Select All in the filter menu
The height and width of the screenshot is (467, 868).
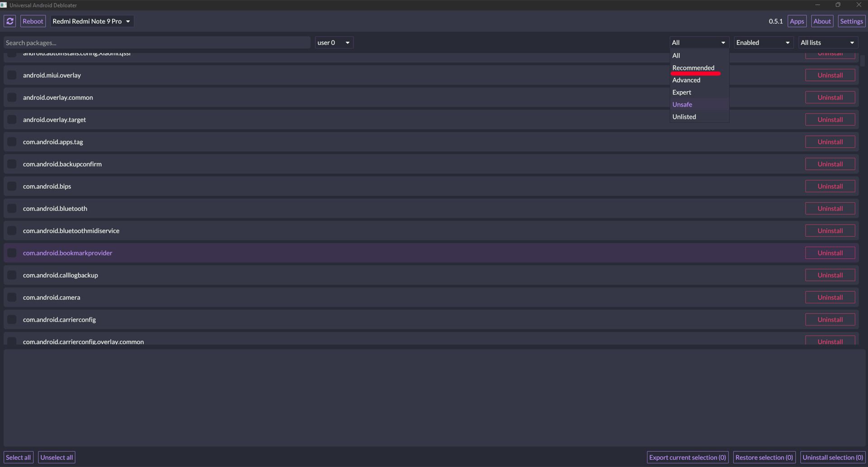tap(699, 56)
